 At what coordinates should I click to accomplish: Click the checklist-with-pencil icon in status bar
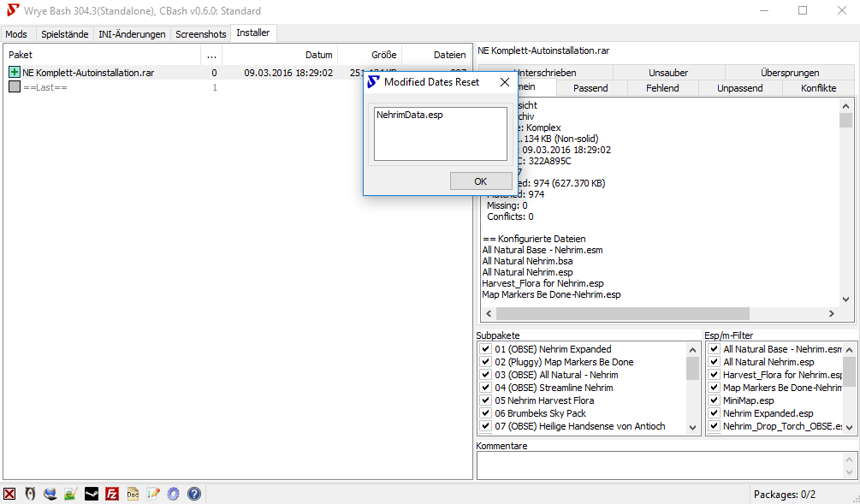(153, 494)
